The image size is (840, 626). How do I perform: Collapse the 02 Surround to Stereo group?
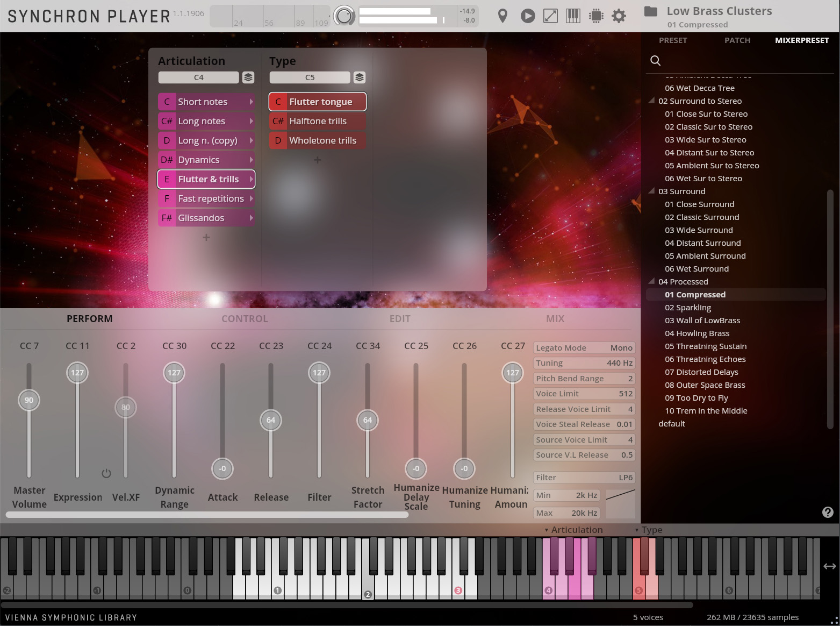[652, 101]
